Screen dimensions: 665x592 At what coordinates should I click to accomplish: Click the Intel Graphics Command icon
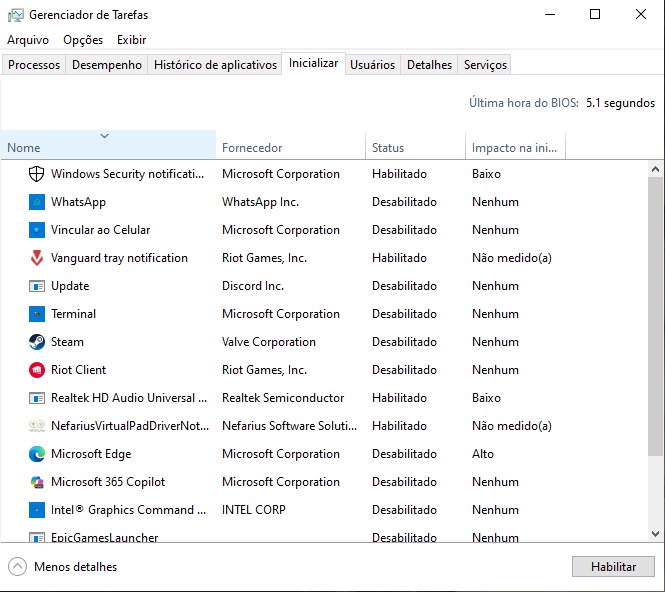coord(36,510)
